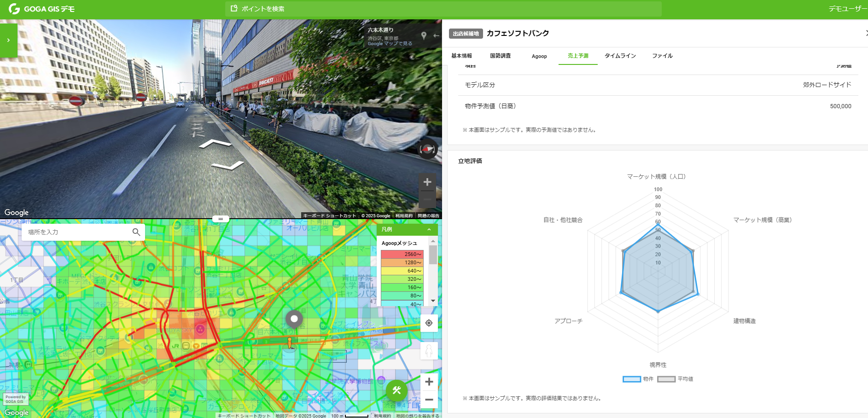The width and height of the screenshot is (868, 418).
Task: Click the 320～ legend swatch
Action: click(x=402, y=279)
